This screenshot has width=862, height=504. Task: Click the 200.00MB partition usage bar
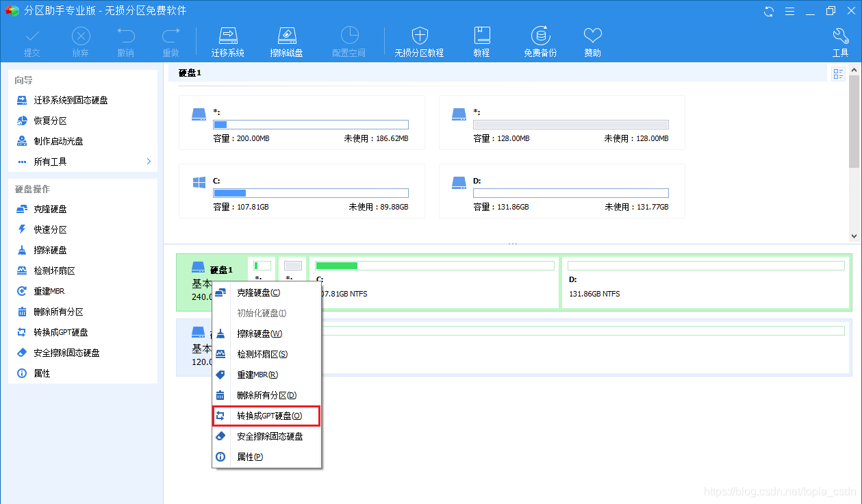click(311, 125)
